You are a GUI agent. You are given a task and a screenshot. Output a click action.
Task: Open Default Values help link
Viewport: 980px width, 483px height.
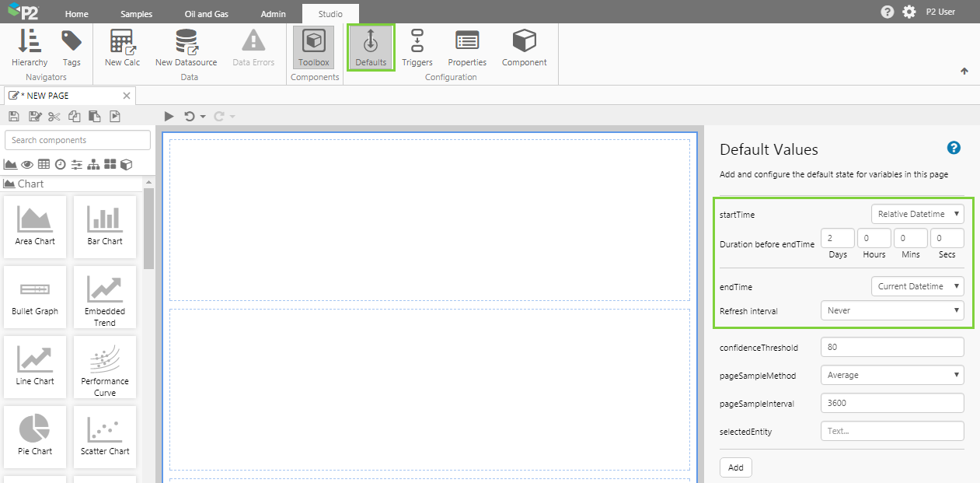click(x=954, y=149)
